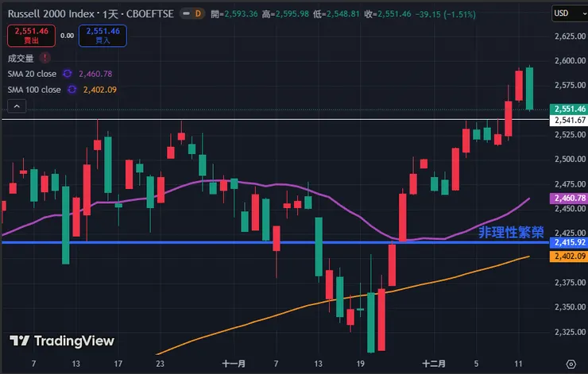588x374 pixels.
Task: Click the purple 2,460.78 value in the SMA 20 legend
Action: (x=95, y=74)
